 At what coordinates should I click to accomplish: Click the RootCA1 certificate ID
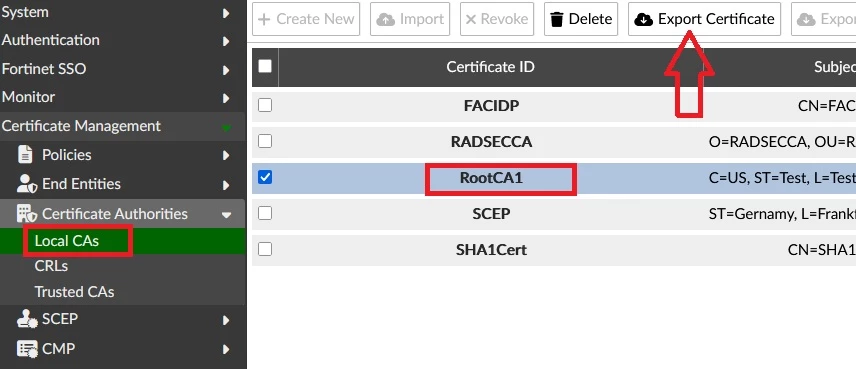(x=491, y=178)
